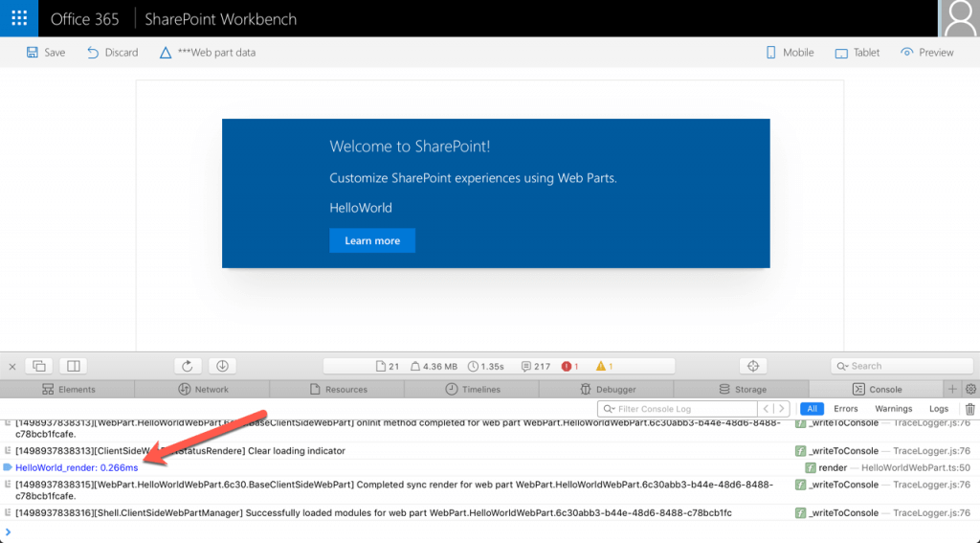The image size is (980, 543).
Task: Dock inspector to the side
Action: tap(73, 366)
